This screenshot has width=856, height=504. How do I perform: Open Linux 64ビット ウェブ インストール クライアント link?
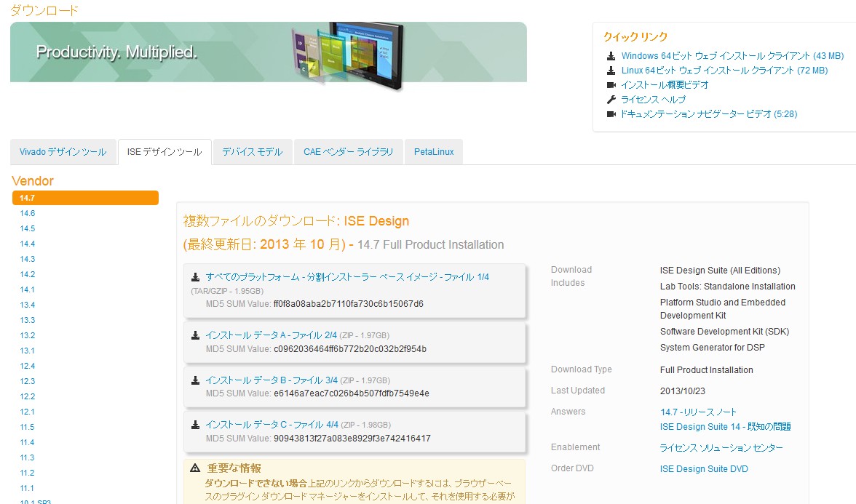pos(724,71)
